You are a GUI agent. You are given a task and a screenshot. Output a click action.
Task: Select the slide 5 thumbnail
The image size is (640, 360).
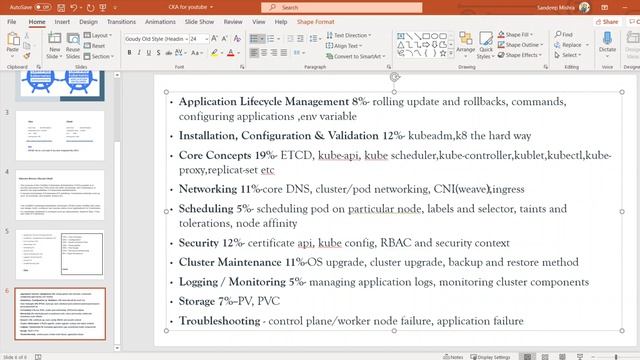coord(60,254)
